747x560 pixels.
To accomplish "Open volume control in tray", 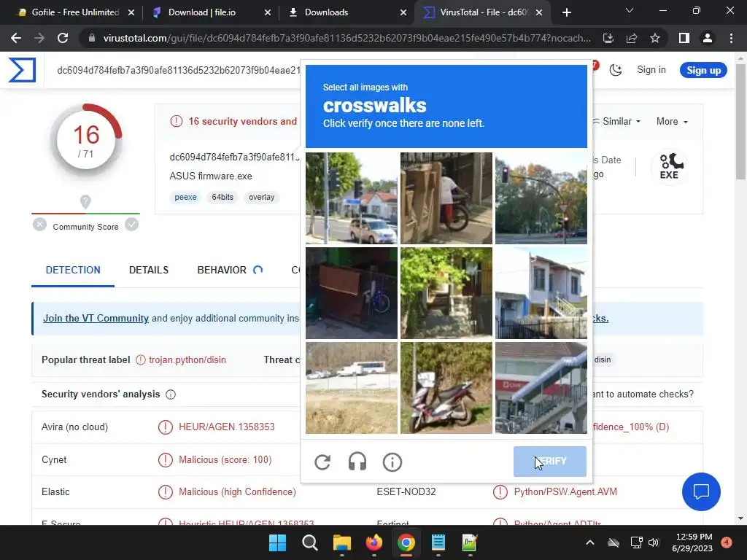I will click(x=654, y=542).
